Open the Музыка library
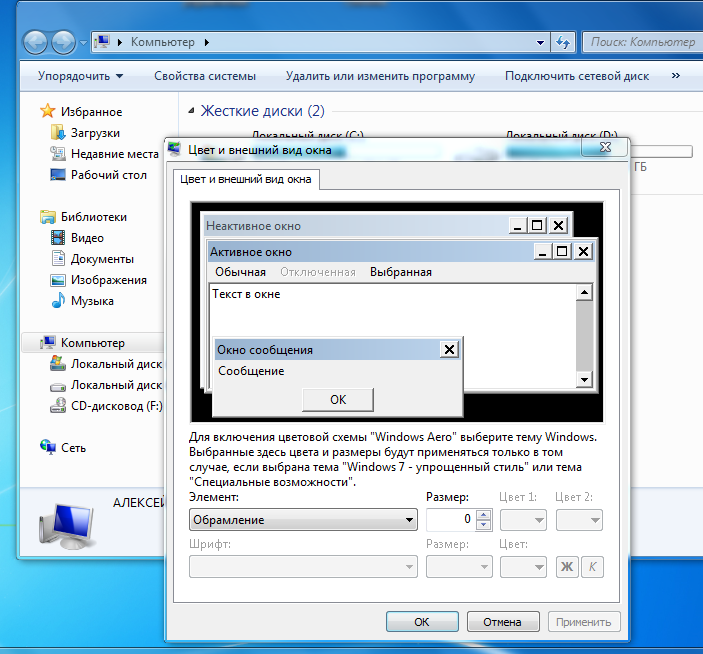 point(91,301)
